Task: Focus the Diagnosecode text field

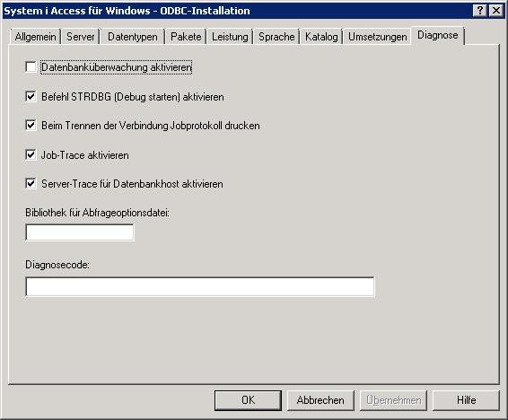Action: 200,286
